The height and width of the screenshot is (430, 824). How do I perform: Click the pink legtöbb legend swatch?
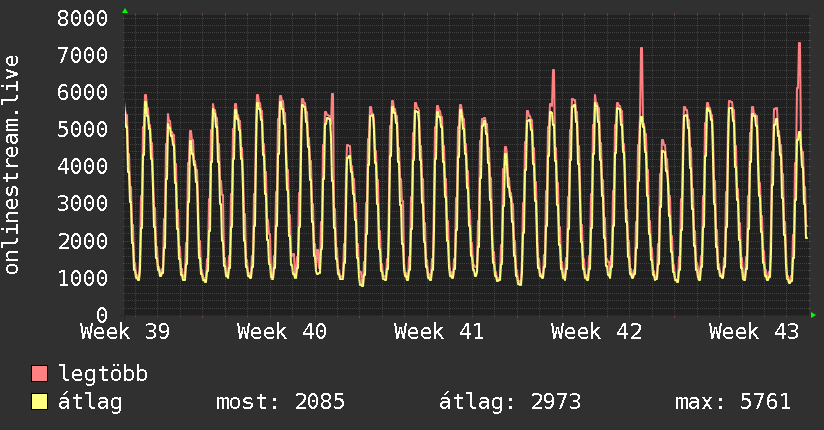(39, 373)
